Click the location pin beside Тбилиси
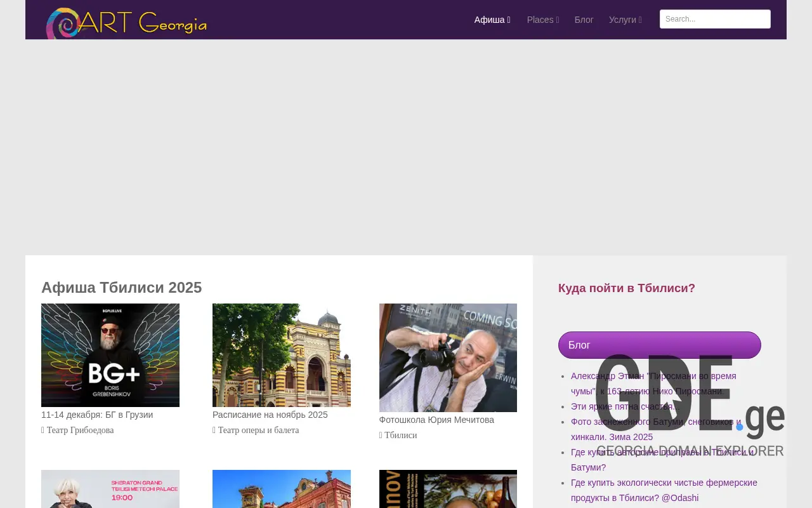812x508 pixels. coord(381,435)
